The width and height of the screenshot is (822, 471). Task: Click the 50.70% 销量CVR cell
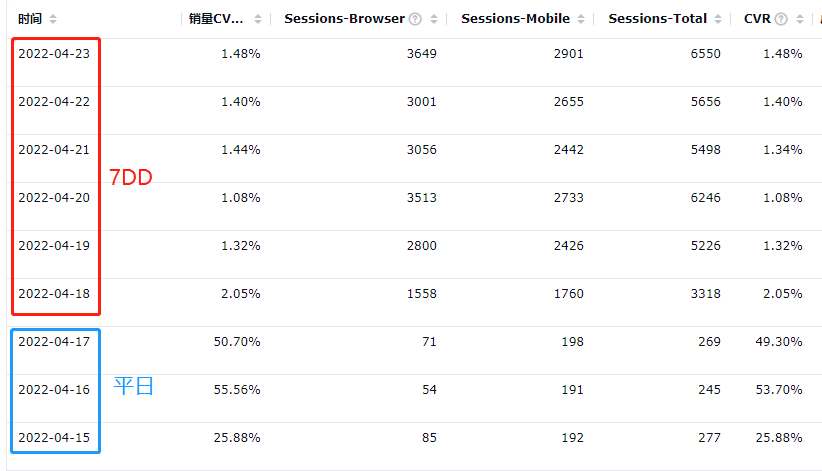click(x=237, y=342)
